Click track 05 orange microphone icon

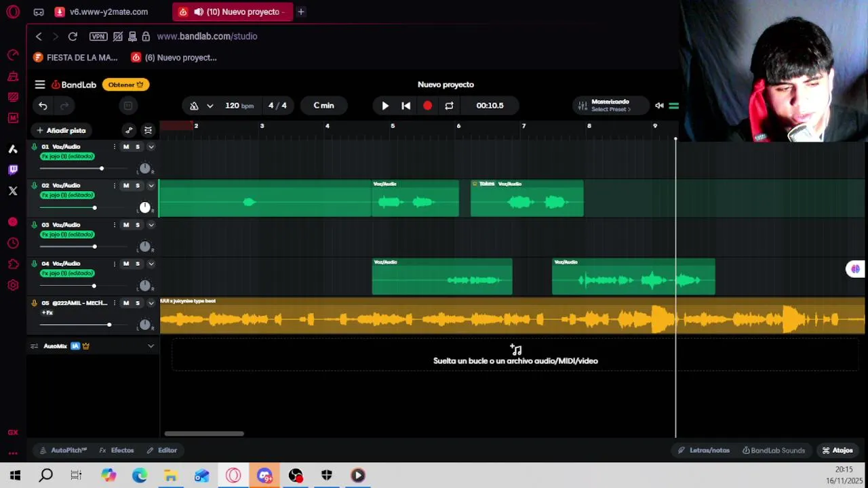pos(34,303)
